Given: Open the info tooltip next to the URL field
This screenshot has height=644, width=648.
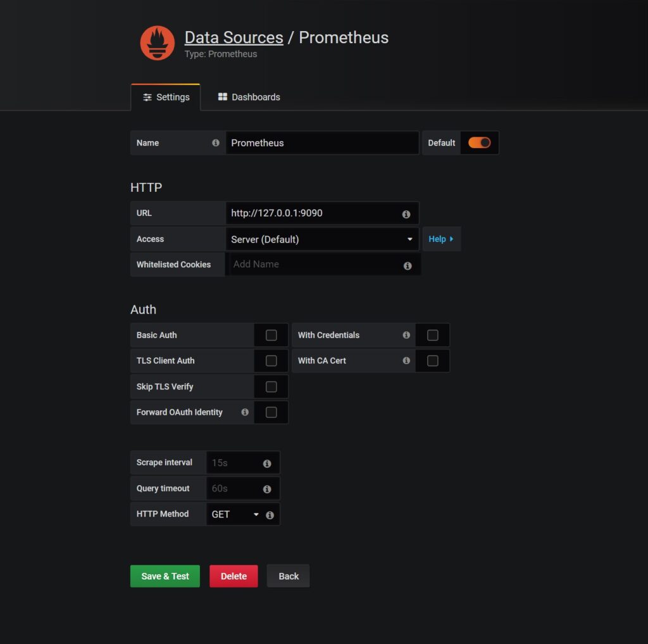Looking at the screenshot, I should click(x=407, y=214).
